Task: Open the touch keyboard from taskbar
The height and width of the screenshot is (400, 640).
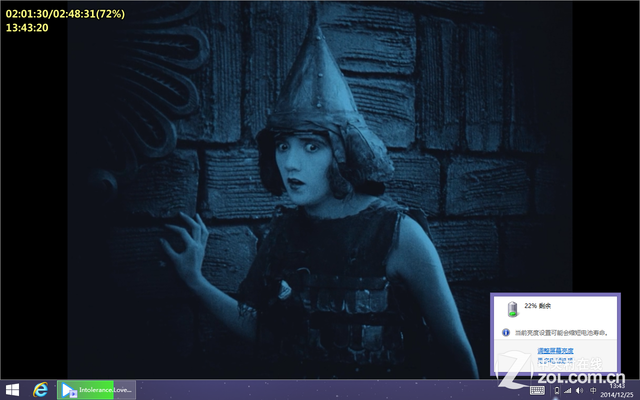Action: click(x=537, y=391)
